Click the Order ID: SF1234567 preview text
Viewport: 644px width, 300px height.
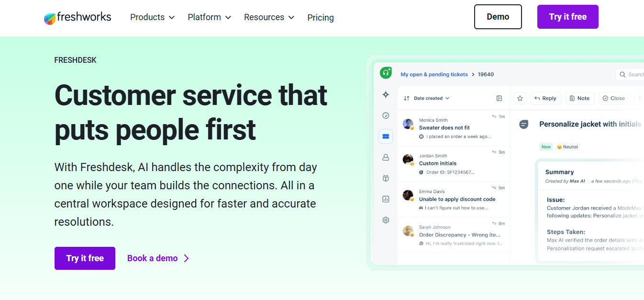tap(450, 172)
